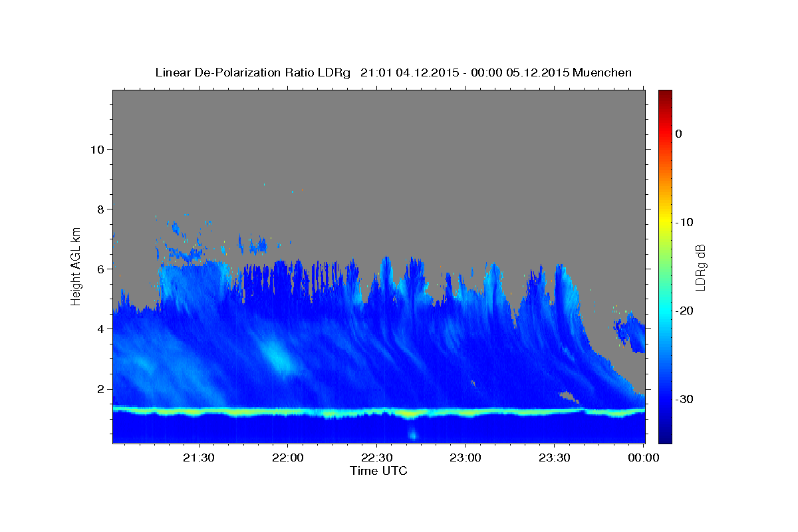
Task: Click the '22:30' time tick label
Action: (x=376, y=458)
